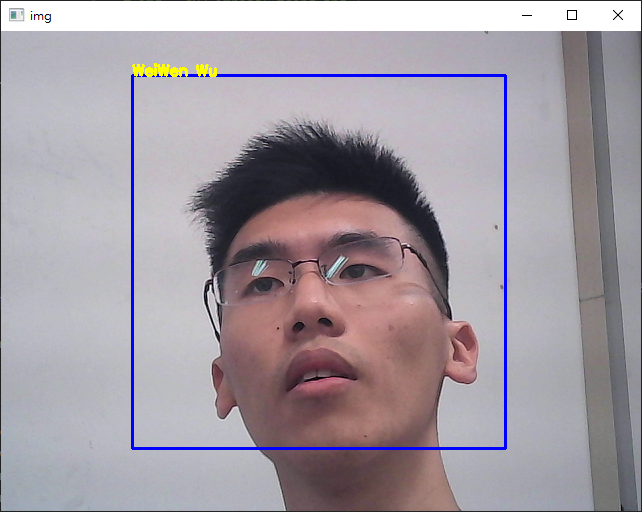
Task: Click the left edge of blue box
Action: pos(133,260)
